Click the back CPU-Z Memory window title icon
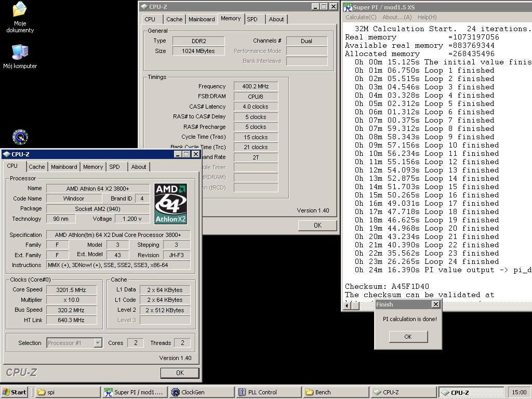This screenshot has height=399, width=532. [144, 6]
